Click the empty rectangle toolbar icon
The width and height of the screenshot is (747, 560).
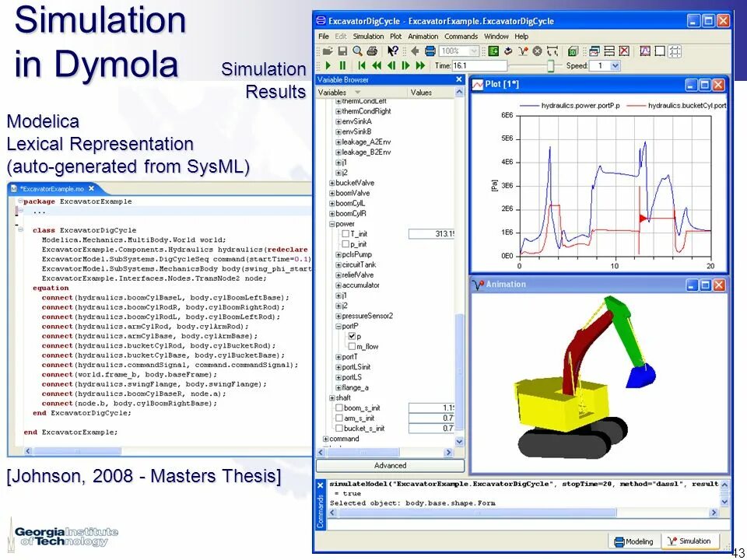(660, 51)
